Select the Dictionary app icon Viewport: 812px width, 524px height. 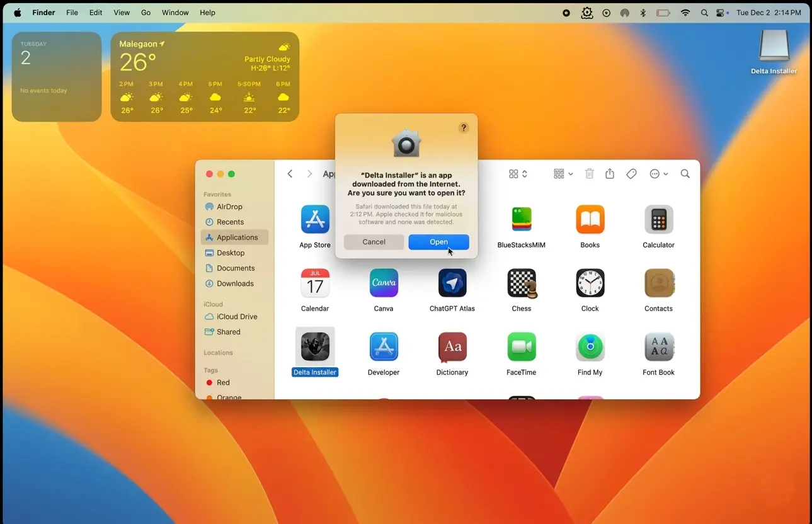(452, 347)
